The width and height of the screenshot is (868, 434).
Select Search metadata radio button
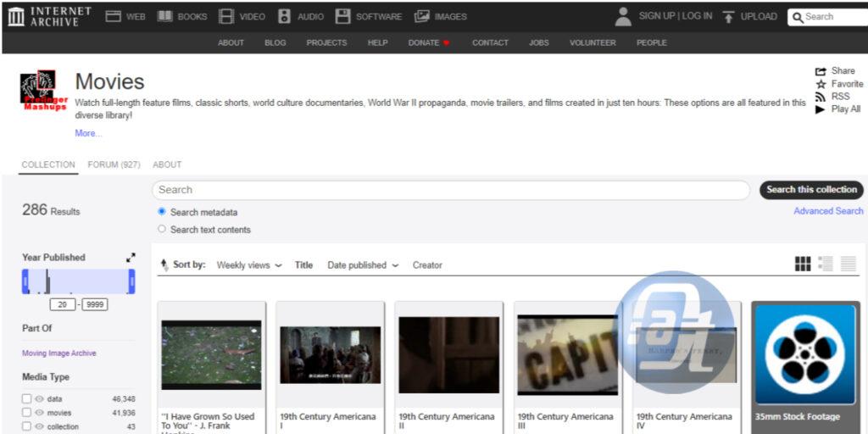tap(162, 211)
